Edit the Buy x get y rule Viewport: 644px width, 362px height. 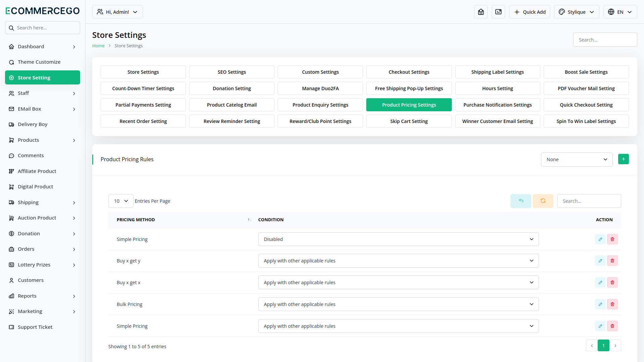click(600, 261)
